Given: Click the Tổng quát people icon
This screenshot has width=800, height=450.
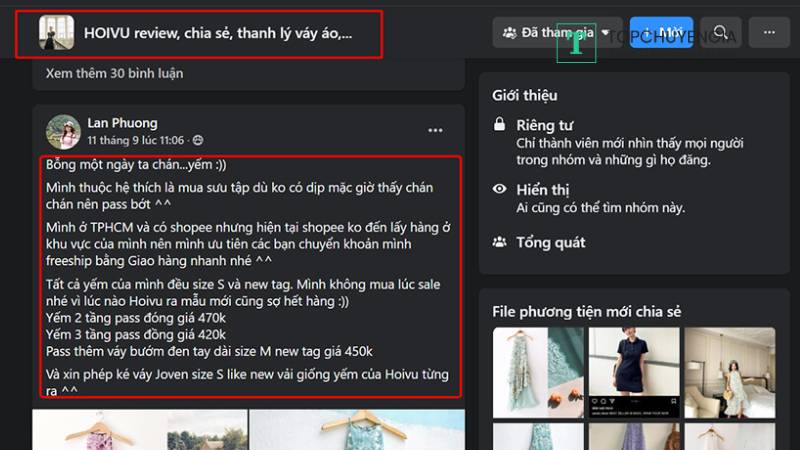Looking at the screenshot, I should tap(499, 242).
